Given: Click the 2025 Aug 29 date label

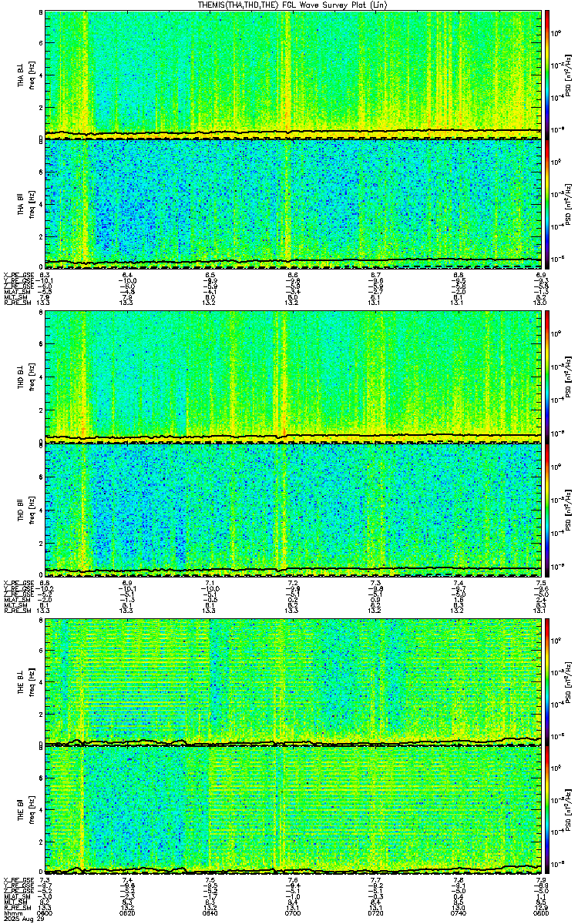Looking at the screenshot, I should (19, 919).
